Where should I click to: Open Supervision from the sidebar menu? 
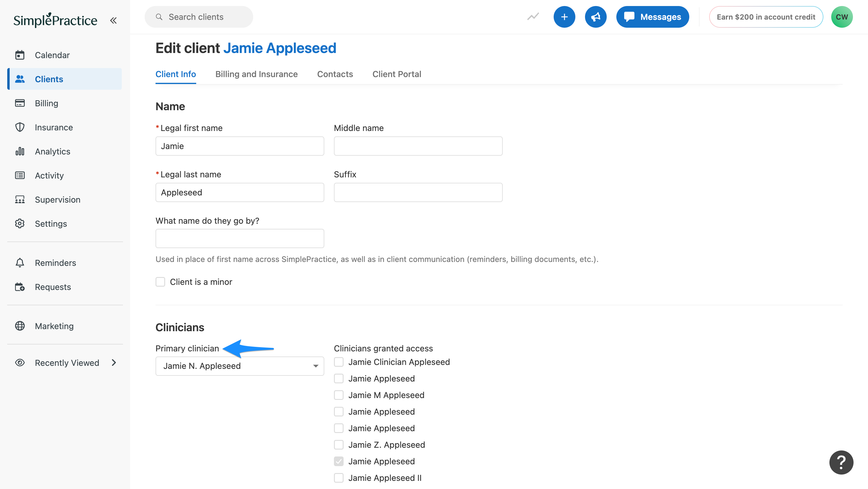(64, 200)
